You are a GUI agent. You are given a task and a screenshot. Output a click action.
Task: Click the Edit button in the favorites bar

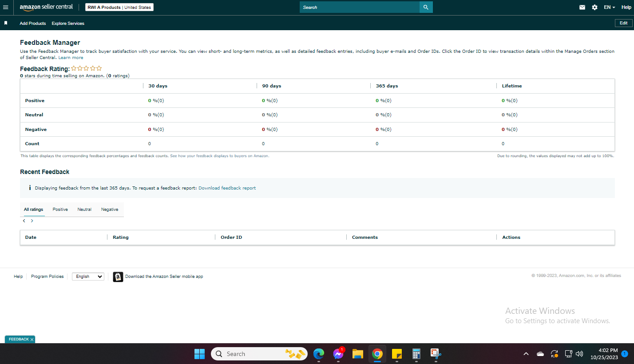point(623,23)
